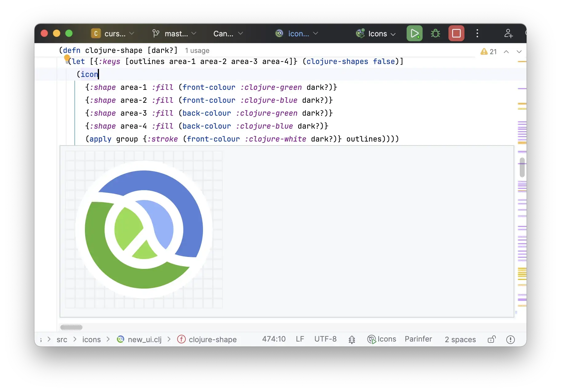
Task: Click the horizontal editor scrollbar thumb
Action: (71, 327)
